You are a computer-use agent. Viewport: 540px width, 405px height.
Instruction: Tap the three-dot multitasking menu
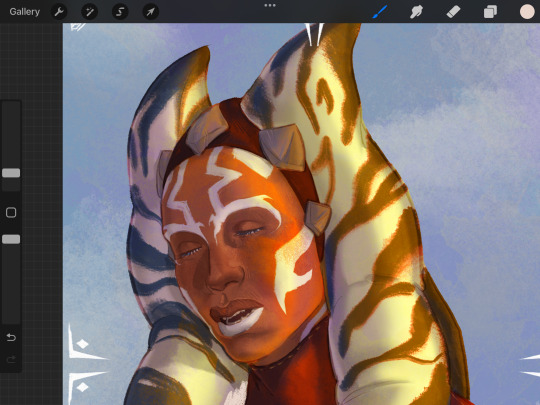pyautogui.click(x=270, y=6)
